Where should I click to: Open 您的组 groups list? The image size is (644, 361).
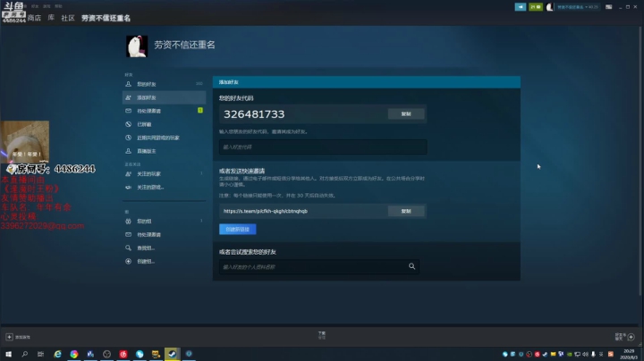coord(164,221)
